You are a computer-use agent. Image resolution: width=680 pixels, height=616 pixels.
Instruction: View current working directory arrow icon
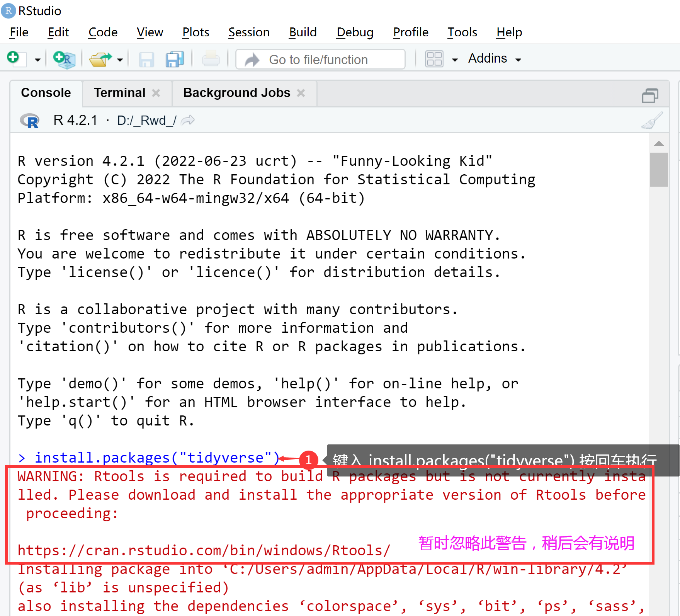188,120
